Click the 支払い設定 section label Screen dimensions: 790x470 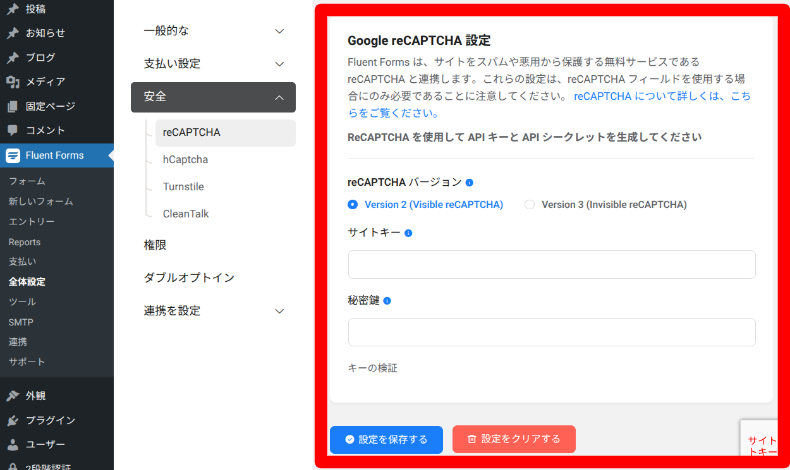coord(172,63)
